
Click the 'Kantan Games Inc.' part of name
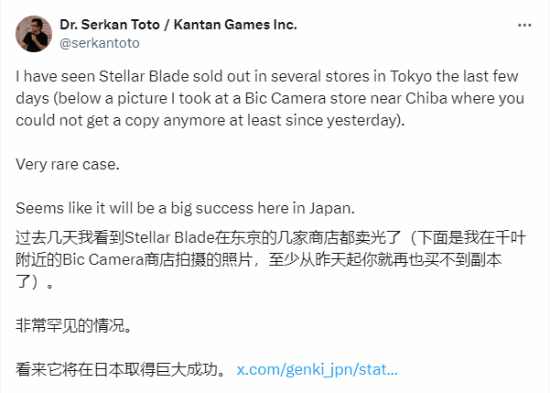tap(235, 25)
